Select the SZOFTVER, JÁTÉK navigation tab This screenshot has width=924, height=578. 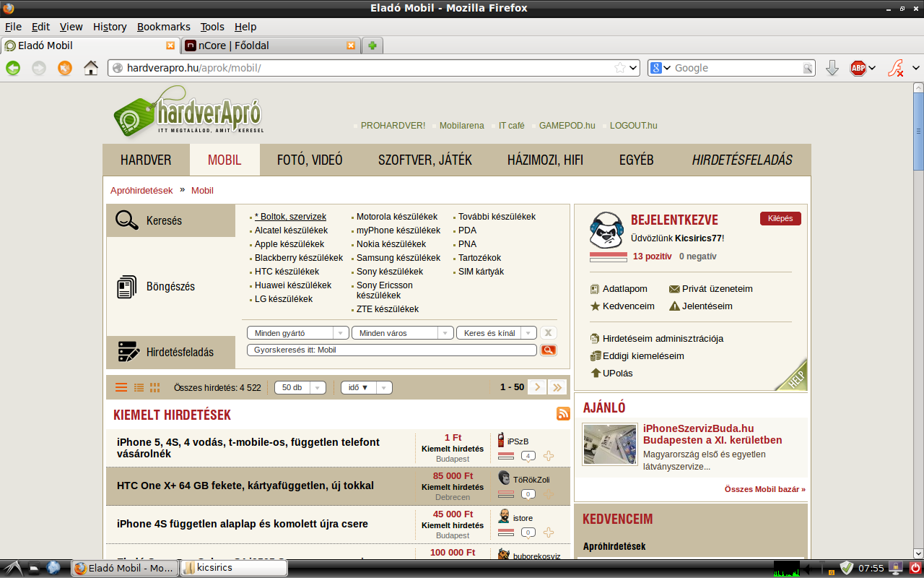tap(425, 160)
